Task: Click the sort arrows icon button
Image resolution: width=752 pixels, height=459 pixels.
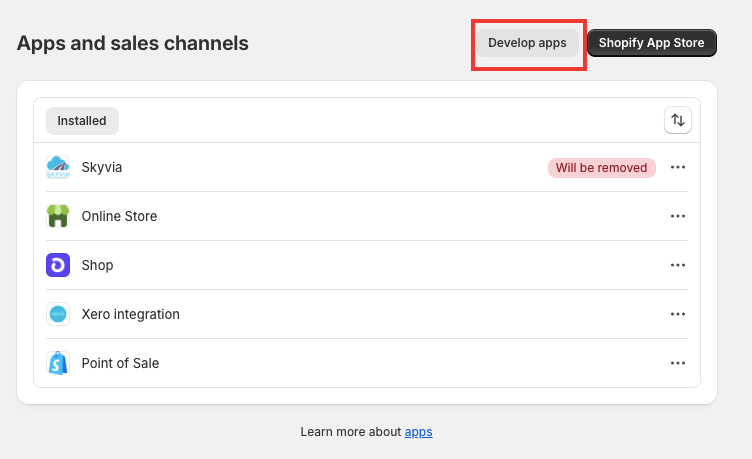Action: pos(678,120)
